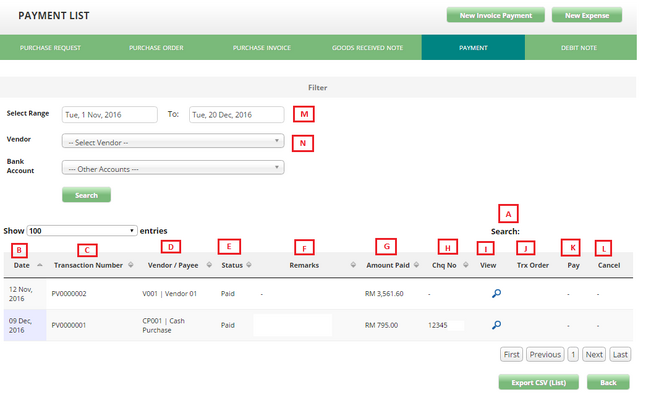Go to Previous page
Screen dimensions: 651x395
click(x=545, y=354)
